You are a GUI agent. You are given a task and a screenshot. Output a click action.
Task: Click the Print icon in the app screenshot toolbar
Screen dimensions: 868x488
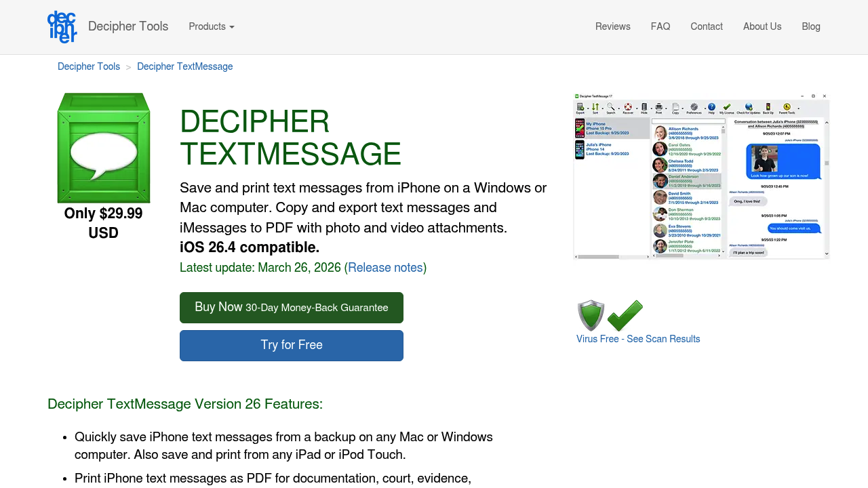658,106
